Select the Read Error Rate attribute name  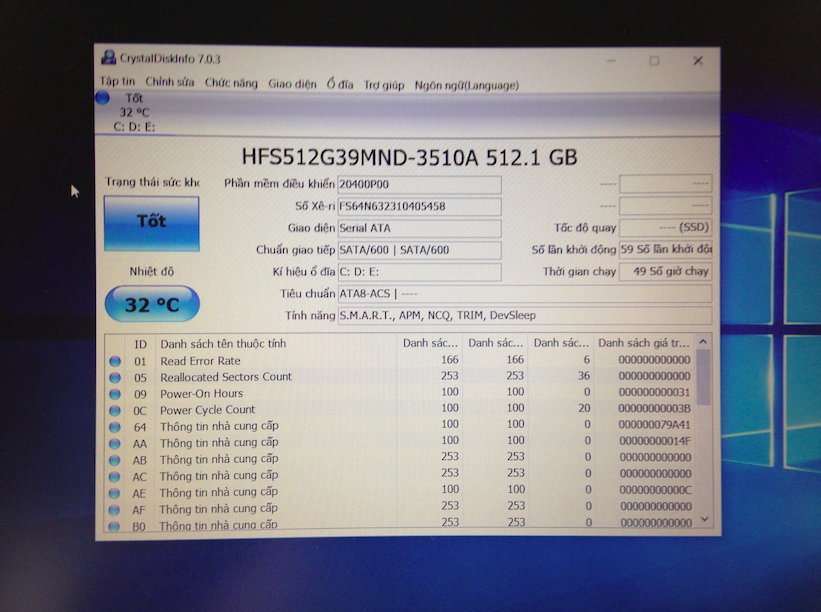201,361
